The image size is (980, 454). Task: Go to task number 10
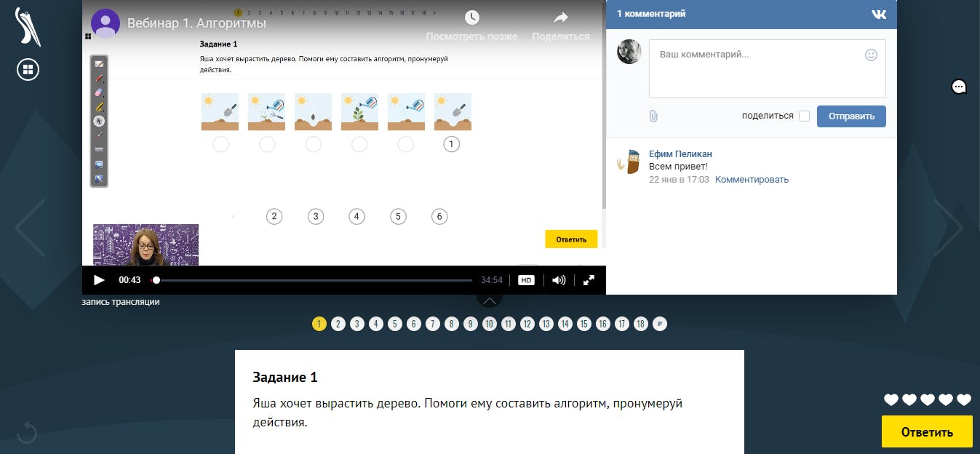[490, 324]
